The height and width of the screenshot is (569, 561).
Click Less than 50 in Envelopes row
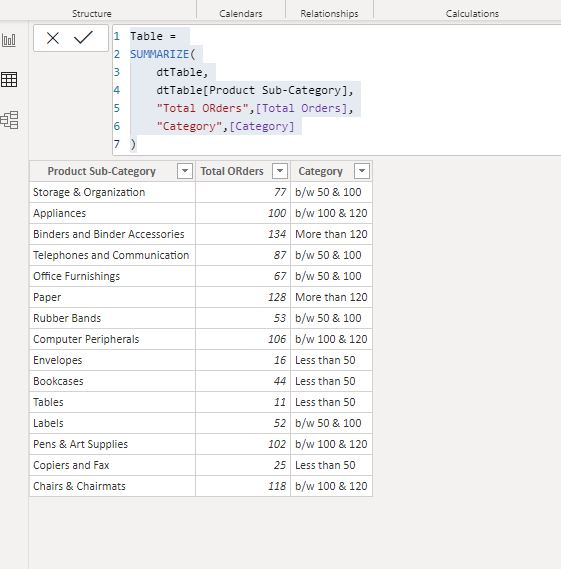coord(325,360)
